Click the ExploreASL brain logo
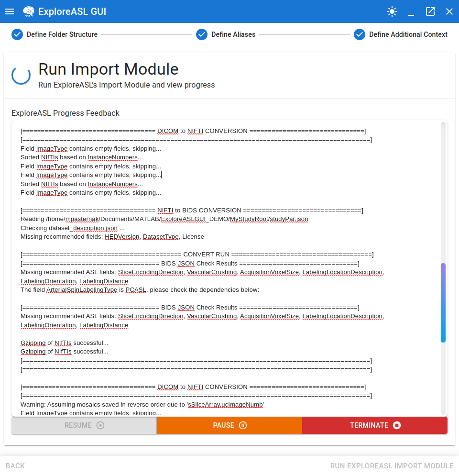The image size is (459, 476). [x=29, y=11]
